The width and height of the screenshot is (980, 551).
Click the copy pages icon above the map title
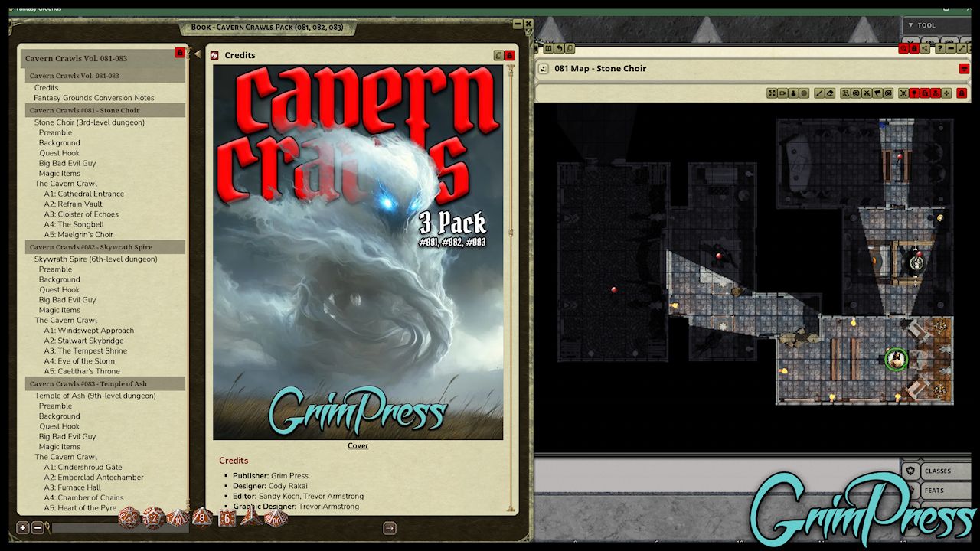[570, 48]
